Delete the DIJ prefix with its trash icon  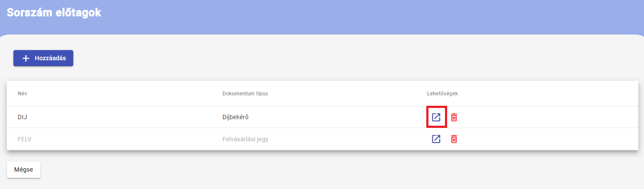point(454,117)
